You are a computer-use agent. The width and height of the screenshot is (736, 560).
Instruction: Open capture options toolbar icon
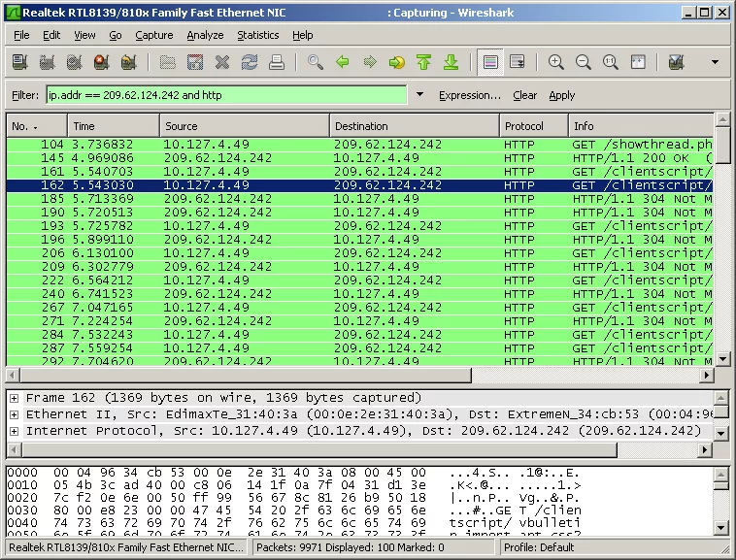pyautogui.click(x=47, y=62)
